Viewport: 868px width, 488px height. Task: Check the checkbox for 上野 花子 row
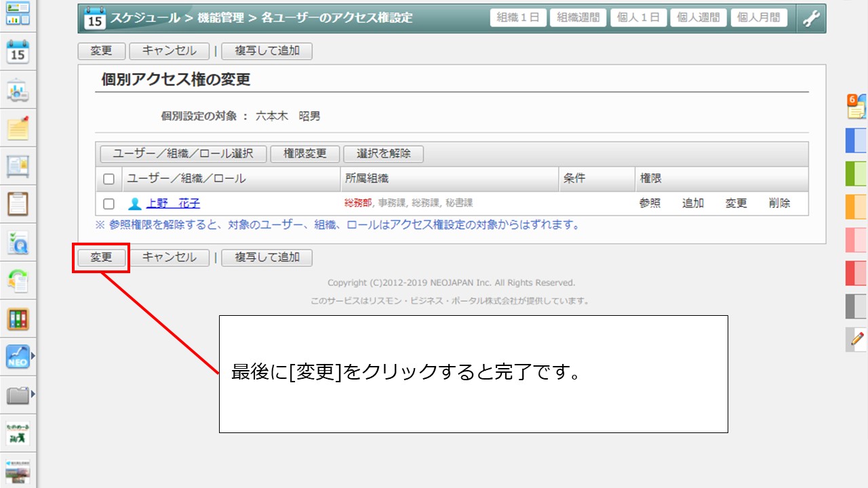coord(108,203)
